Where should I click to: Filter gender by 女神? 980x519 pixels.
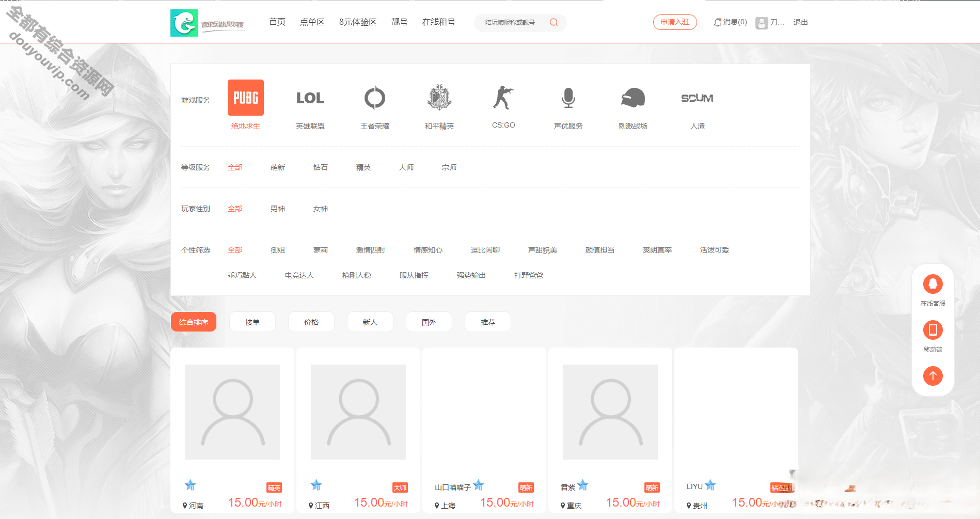(x=321, y=209)
